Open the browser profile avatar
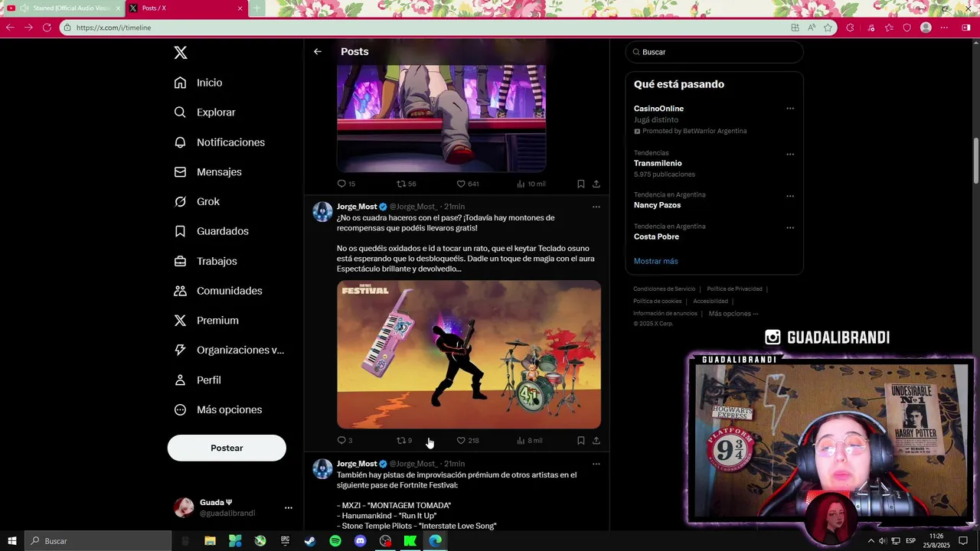The image size is (980, 551). (x=926, y=28)
